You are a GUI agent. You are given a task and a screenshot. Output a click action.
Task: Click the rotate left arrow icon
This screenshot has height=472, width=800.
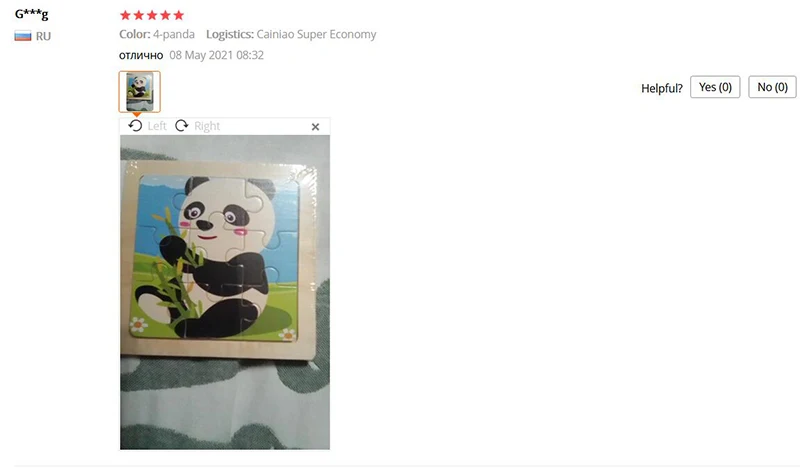(135, 126)
